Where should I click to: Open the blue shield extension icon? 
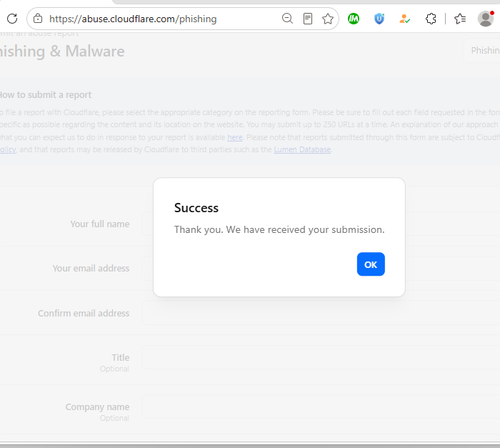(379, 19)
